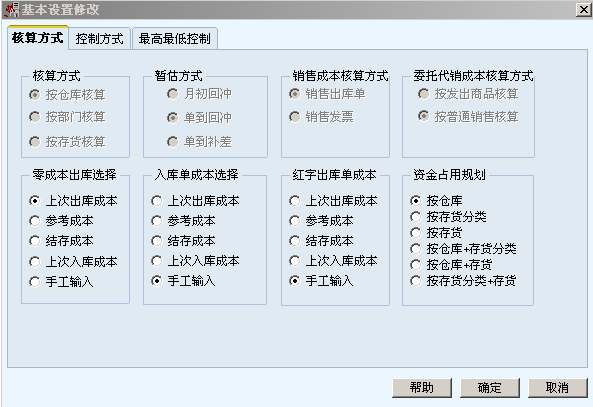Select 按部门核算 radio option
Viewport: 593px width, 407px height.
pyautogui.click(x=68, y=117)
